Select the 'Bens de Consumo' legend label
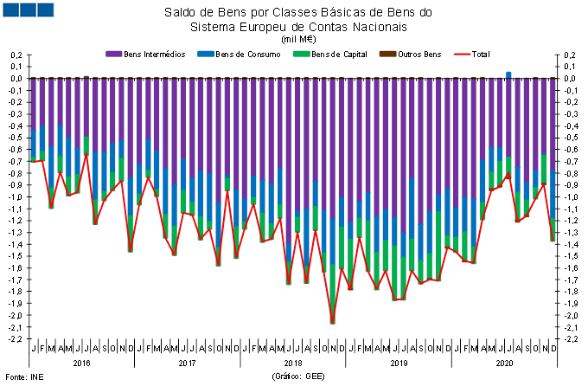This screenshot has height=386, width=588. tap(248, 54)
